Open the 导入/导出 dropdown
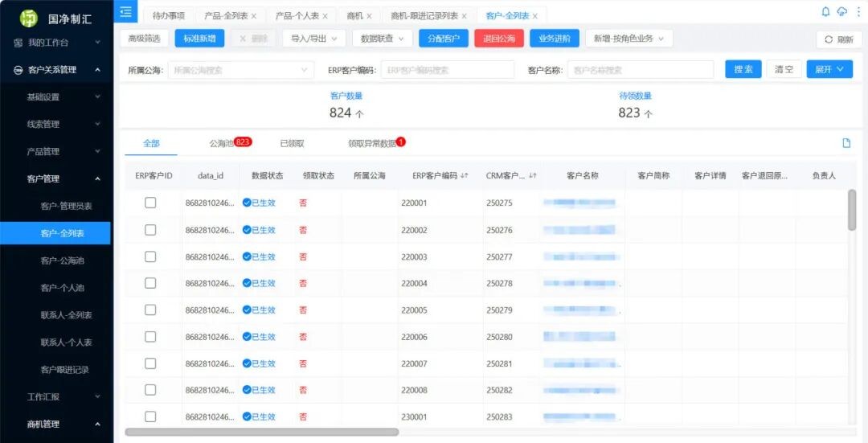Image resolution: width=868 pixels, height=443 pixels. pyautogui.click(x=314, y=39)
